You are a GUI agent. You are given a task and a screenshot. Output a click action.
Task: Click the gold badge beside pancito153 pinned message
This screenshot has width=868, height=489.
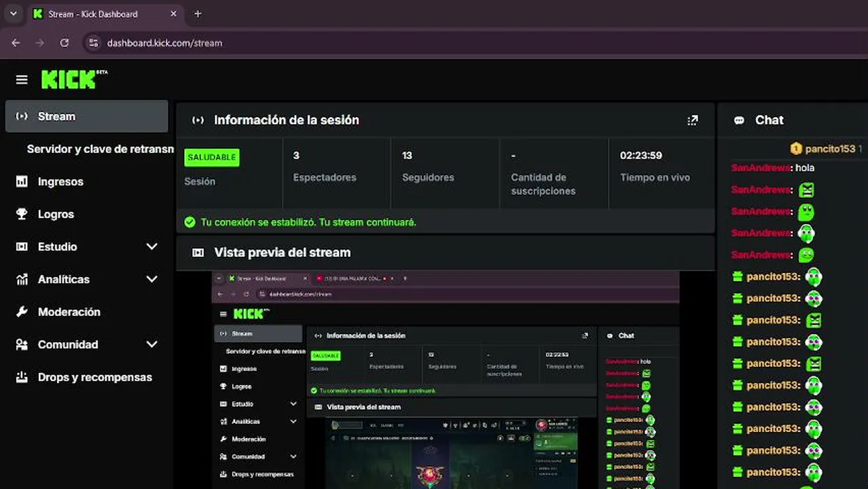coord(796,148)
